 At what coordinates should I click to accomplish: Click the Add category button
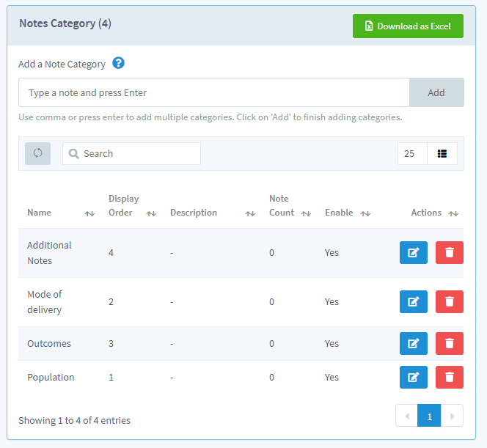coord(436,92)
